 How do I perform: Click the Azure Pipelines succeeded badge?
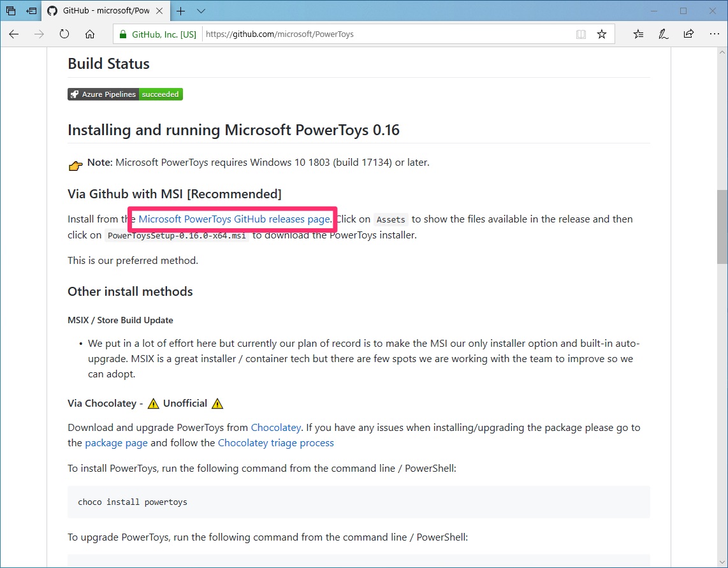125,94
